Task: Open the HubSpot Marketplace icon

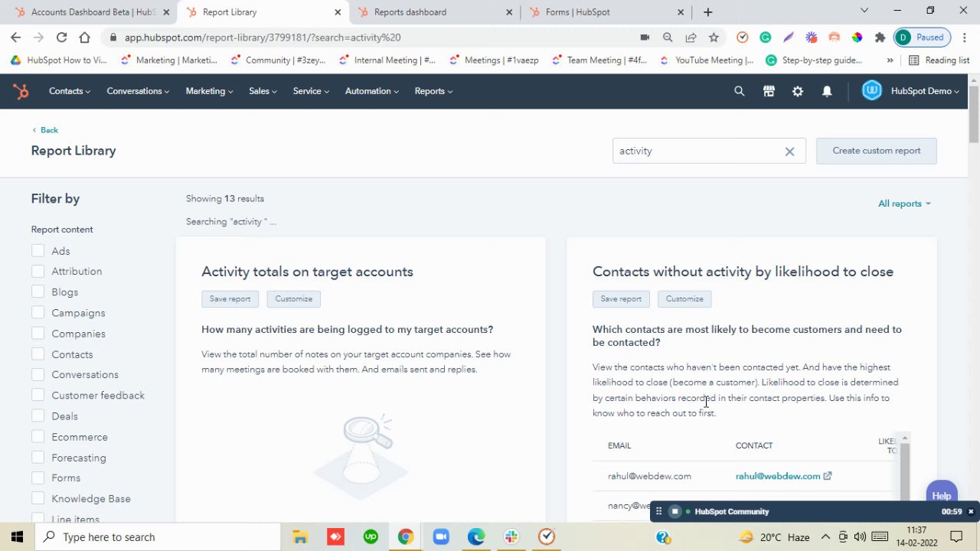Action: click(x=769, y=91)
